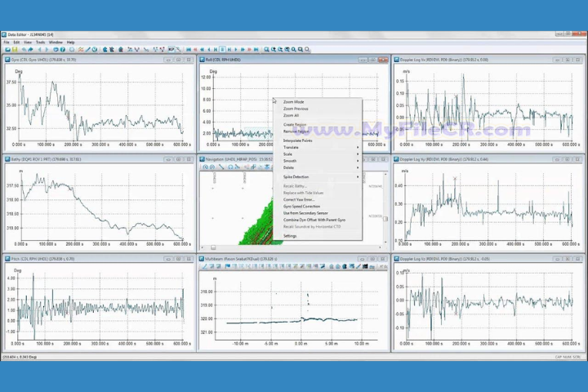Click the red previous marker arrow icon
This screenshot has width=588, height=392.
[x=195, y=50]
